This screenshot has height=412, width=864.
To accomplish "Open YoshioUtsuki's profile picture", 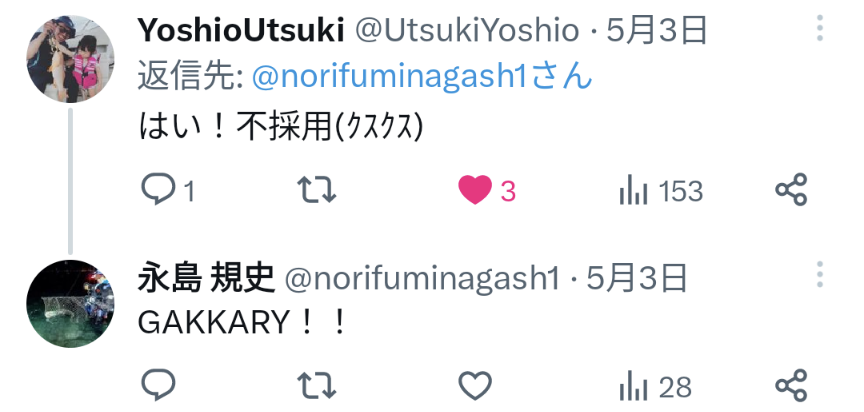I will tap(70, 59).
